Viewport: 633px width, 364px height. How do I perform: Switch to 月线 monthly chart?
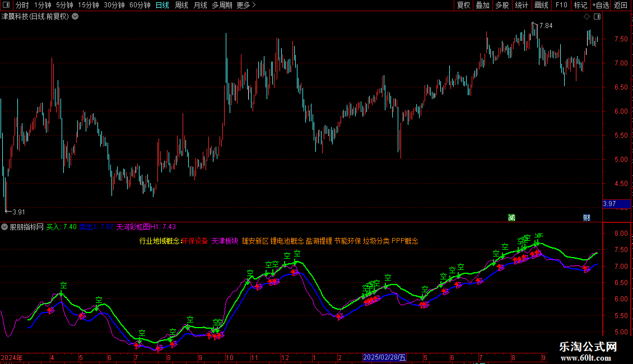pos(200,5)
